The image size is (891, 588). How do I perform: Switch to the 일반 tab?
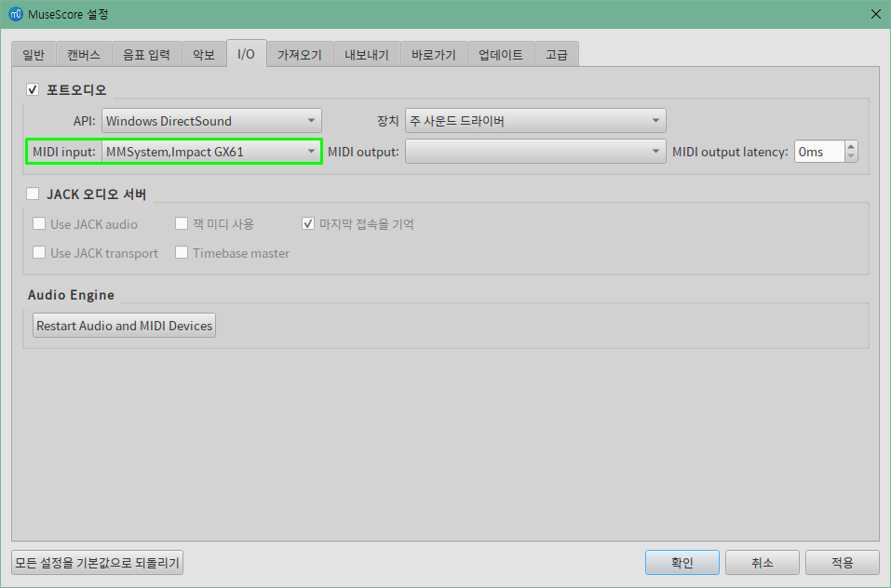tap(34, 55)
